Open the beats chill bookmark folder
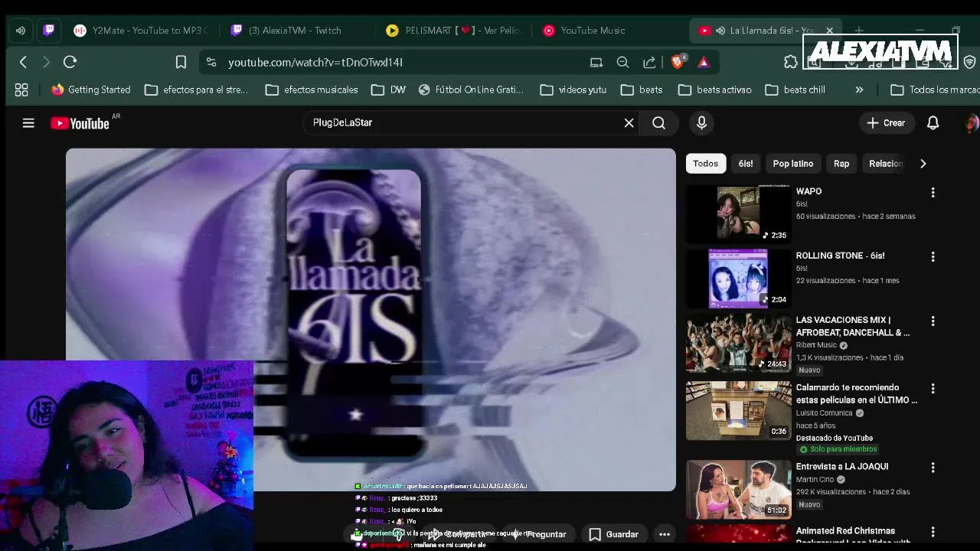Viewport: 980px width, 551px height. tap(795, 90)
